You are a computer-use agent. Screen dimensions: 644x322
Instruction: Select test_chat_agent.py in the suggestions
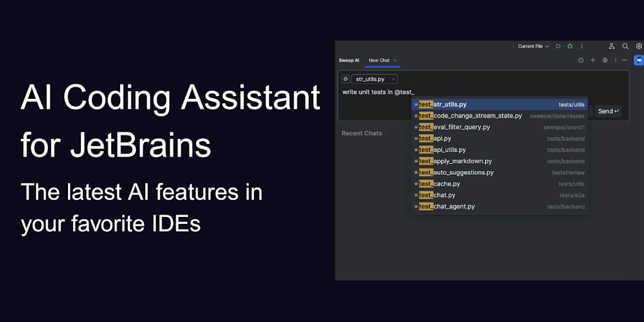(x=499, y=206)
